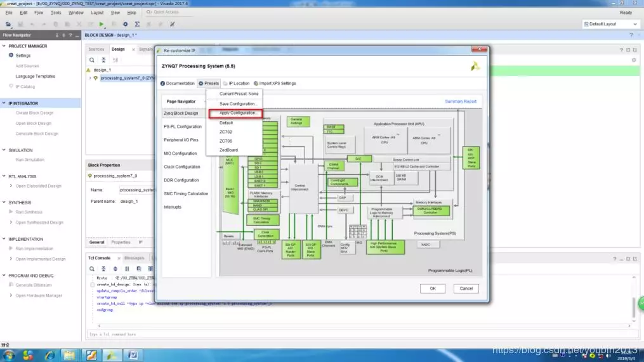Click the Name input field in Block Properties

pyautogui.click(x=136, y=190)
